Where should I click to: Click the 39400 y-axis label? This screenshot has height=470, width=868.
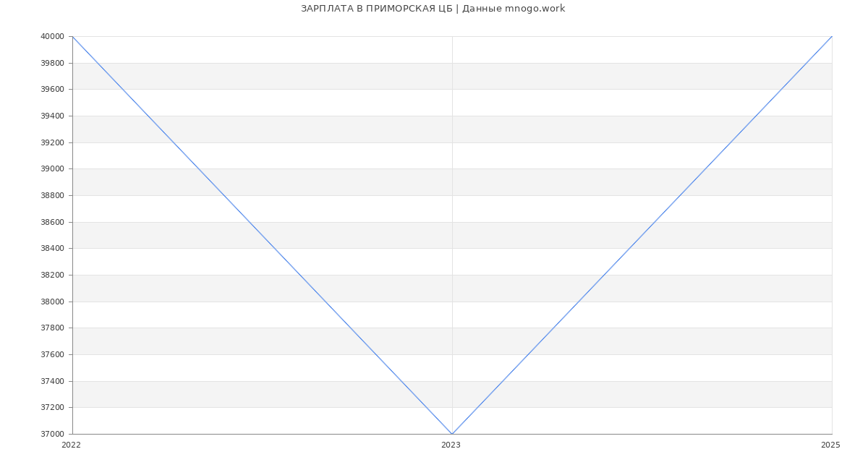(52, 116)
